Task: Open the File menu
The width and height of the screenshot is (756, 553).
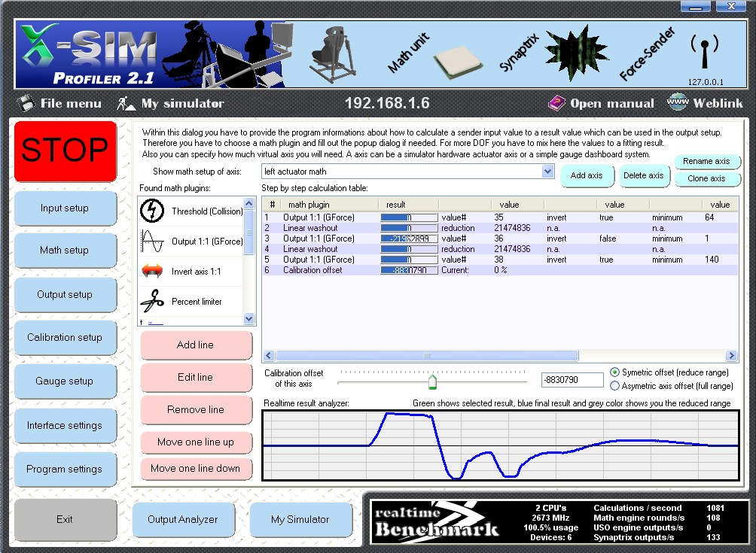Action: tap(70, 103)
